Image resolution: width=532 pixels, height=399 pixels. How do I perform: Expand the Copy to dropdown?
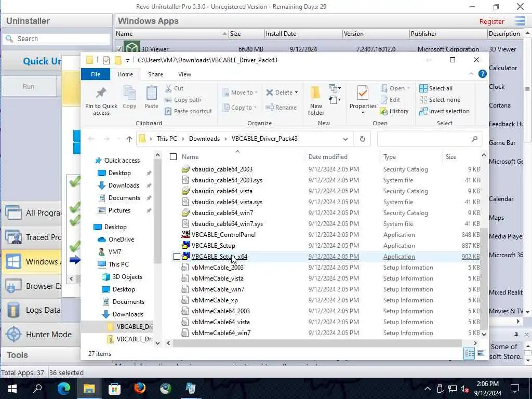(x=255, y=108)
